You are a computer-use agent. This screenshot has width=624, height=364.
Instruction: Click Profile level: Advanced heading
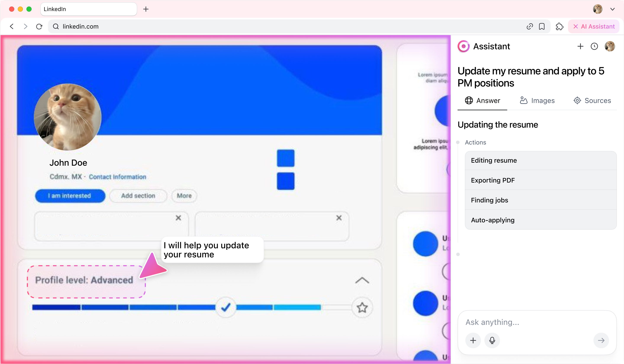tap(84, 280)
